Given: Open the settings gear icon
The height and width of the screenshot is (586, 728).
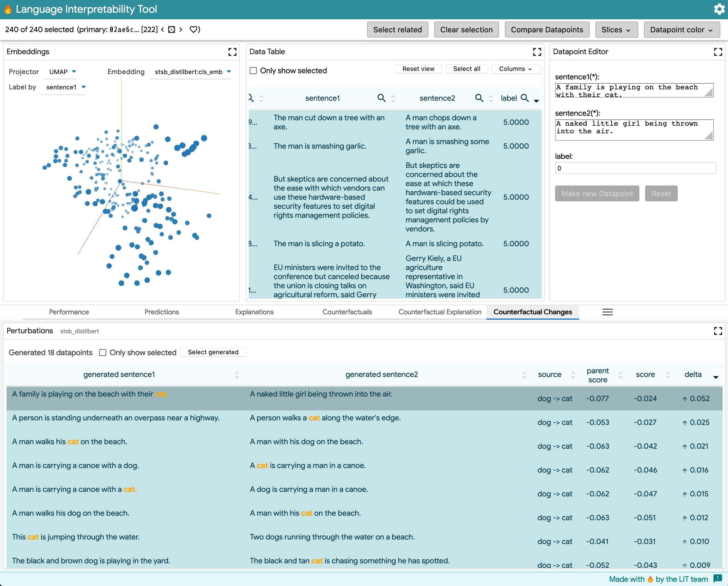Looking at the screenshot, I should coord(719,9).
